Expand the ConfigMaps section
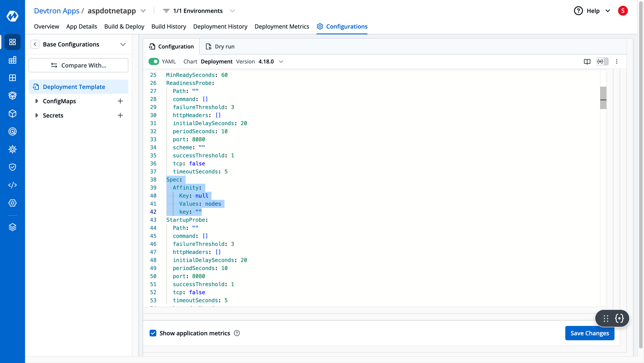The image size is (644, 363). coord(37,101)
